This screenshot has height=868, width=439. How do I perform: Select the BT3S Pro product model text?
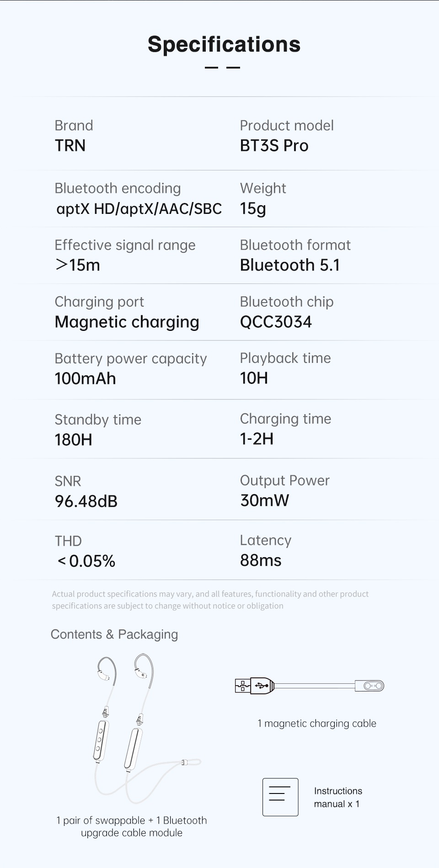(274, 146)
